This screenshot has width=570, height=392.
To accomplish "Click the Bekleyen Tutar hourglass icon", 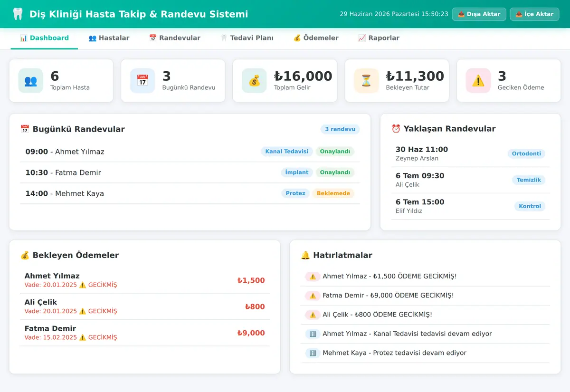I will tap(366, 81).
